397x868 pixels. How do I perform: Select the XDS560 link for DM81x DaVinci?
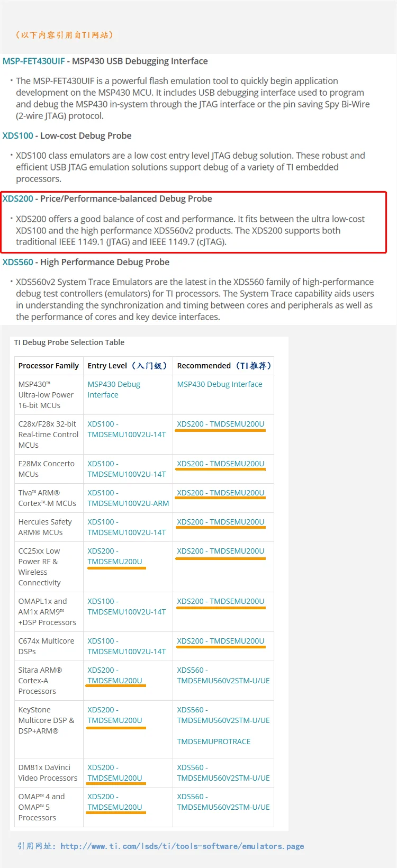[223, 773]
